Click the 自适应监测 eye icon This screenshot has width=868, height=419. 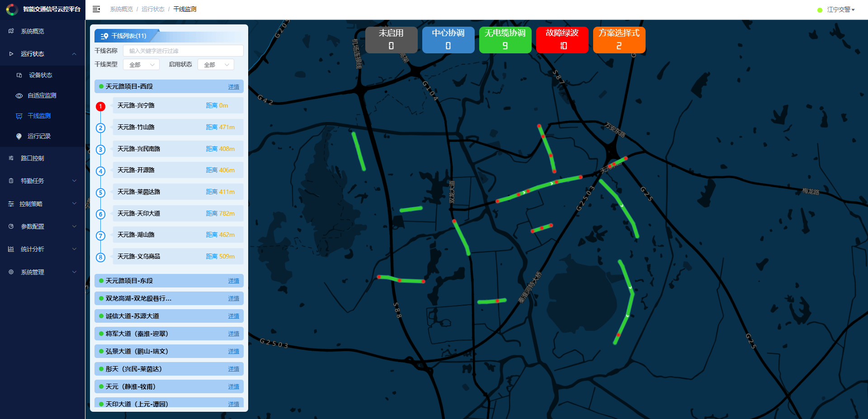pos(19,96)
